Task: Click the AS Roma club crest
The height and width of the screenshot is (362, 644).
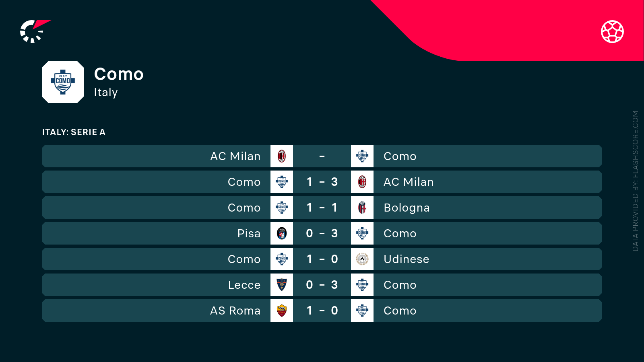Action: click(x=282, y=311)
